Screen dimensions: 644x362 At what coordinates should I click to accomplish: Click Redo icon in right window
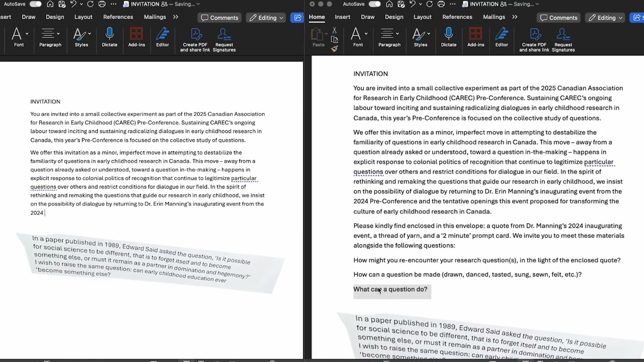(x=429, y=4)
